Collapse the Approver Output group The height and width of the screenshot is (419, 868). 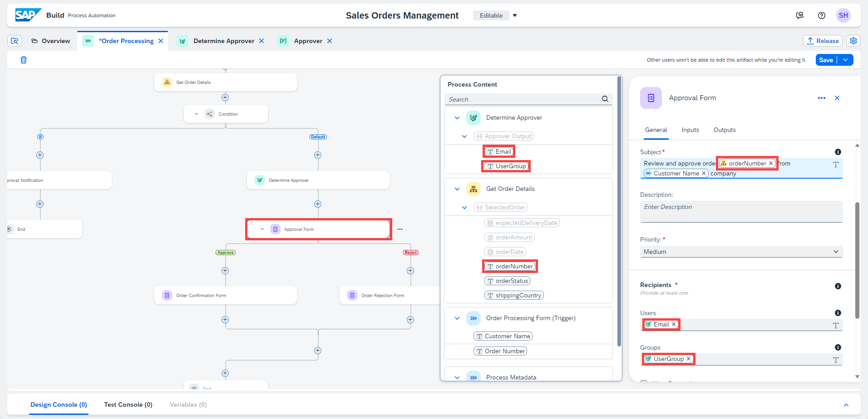464,136
